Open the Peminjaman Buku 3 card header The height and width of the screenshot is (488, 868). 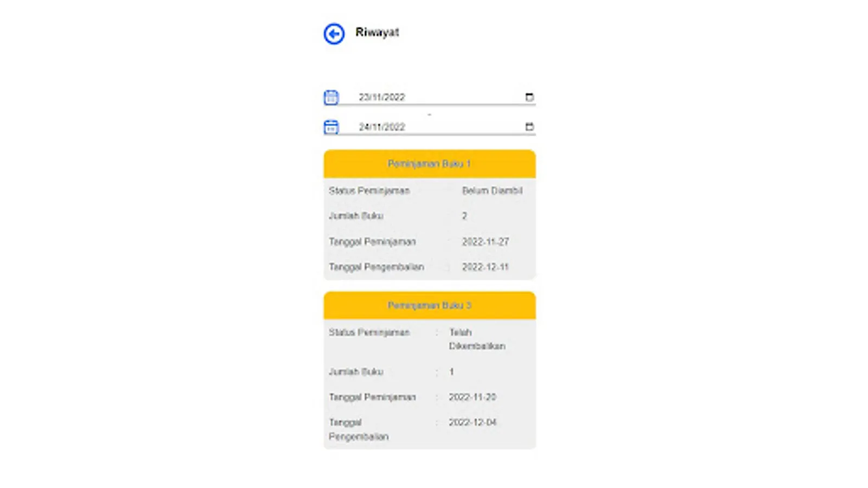click(x=430, y=305)
